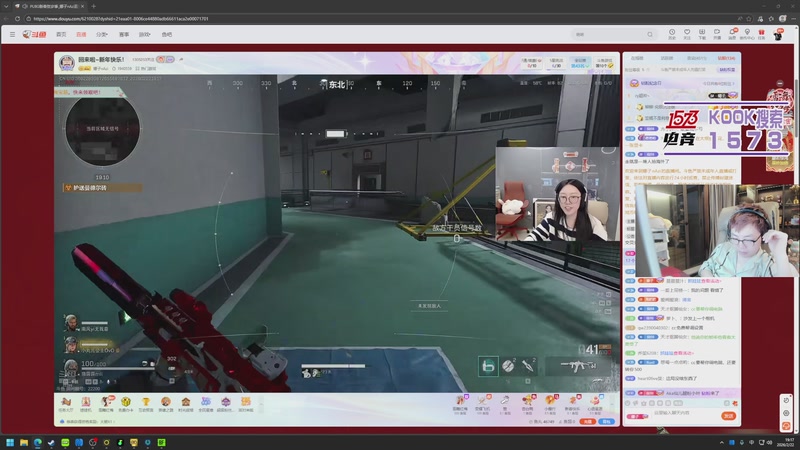Click the 2025 annual activity icon
Screen dimensions: 800x450
[x=246, y=404]
